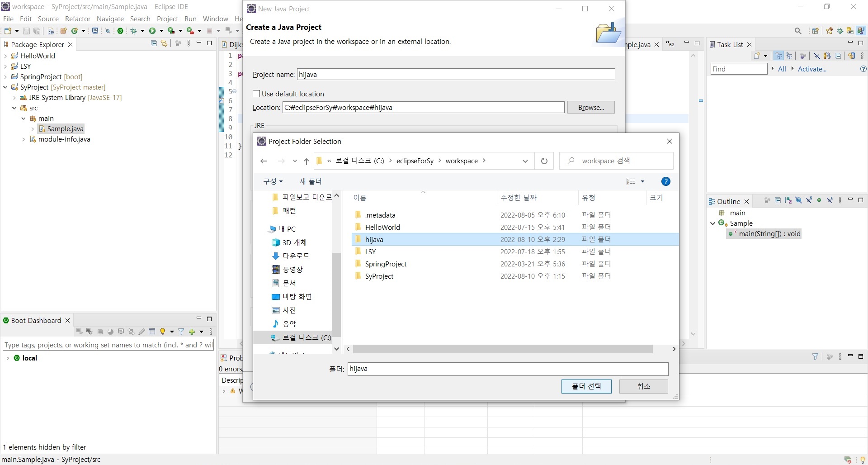Image resolution: width=868 pixels, height=465 pixels.
Task: Click the Open Console monitor toolbar icon
Action: tap(95, 31)
